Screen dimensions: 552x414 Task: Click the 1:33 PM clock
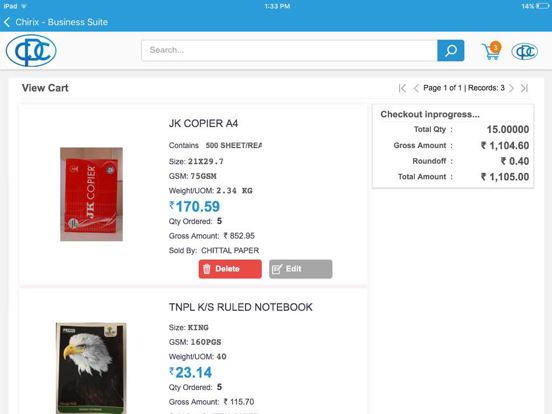(277, 6)
